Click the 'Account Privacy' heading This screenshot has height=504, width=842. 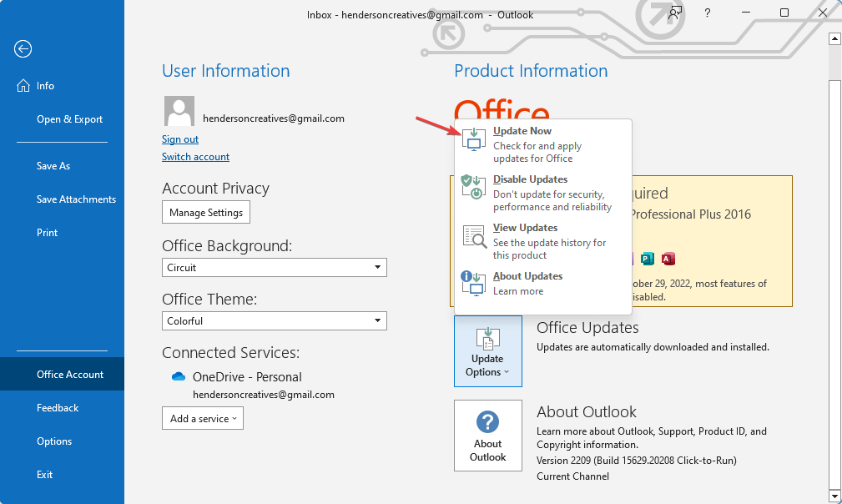click(215, 189)
